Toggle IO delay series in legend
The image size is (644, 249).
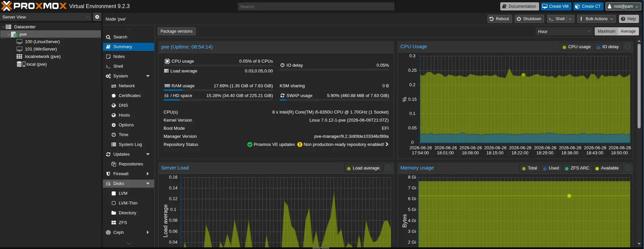[x=608, y=47]
